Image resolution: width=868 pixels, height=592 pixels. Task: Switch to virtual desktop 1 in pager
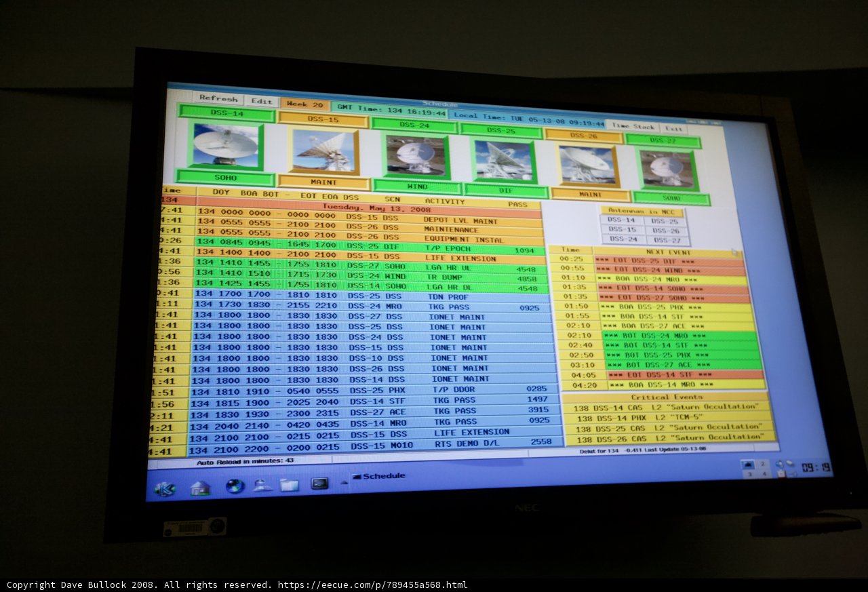(x=748, y=465)
